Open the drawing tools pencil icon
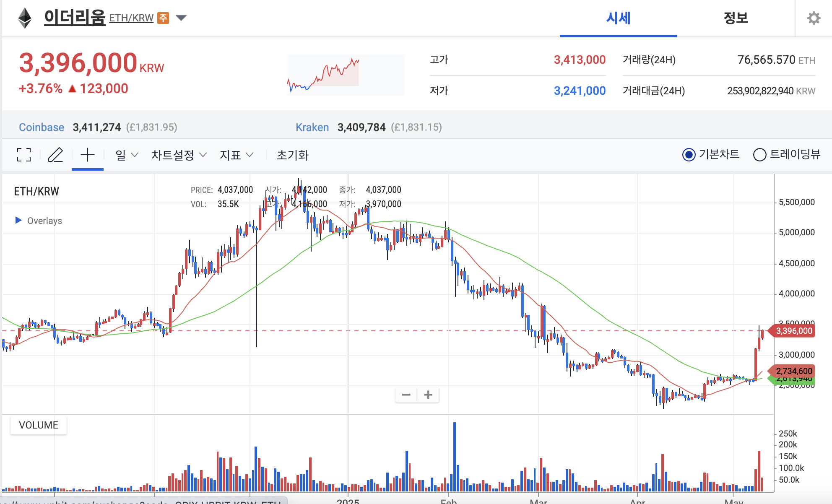This screenshot has height=504, width=832. tap(55, 155)
